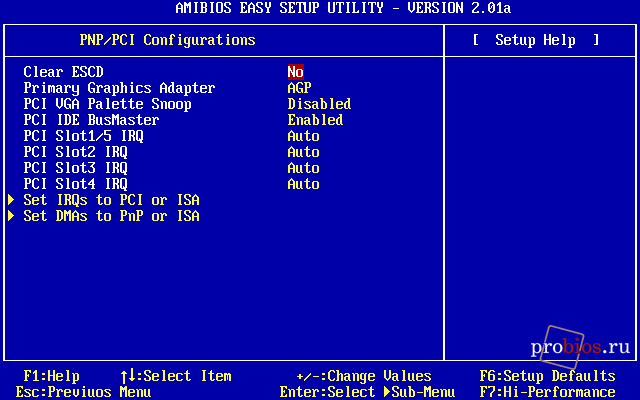This screenshot has height=400, width=640.
Task: Change Auto value for PCI Slot2 IRQ
Action: (303, 152)
